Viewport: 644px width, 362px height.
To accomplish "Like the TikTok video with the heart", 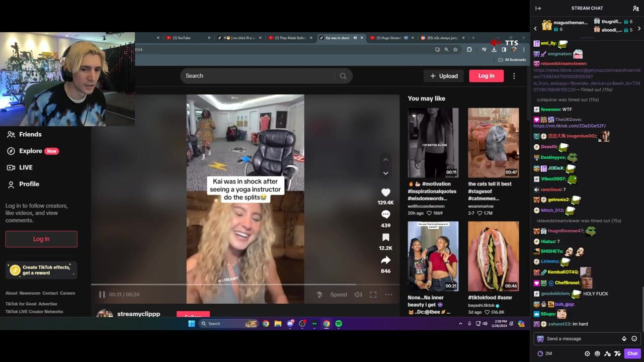I will click(x=385, y=193).
